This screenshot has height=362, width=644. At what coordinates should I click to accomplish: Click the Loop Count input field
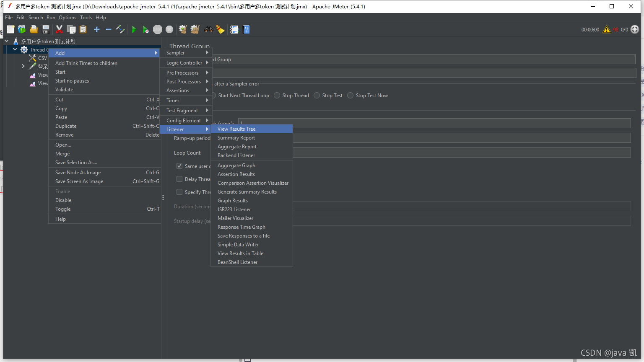click(462, 153)
